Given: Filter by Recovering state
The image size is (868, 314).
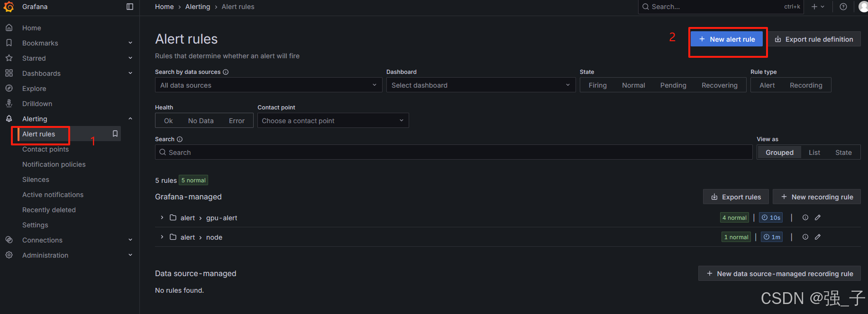Looking at the screenshot, I should click(x=720, y=85).
